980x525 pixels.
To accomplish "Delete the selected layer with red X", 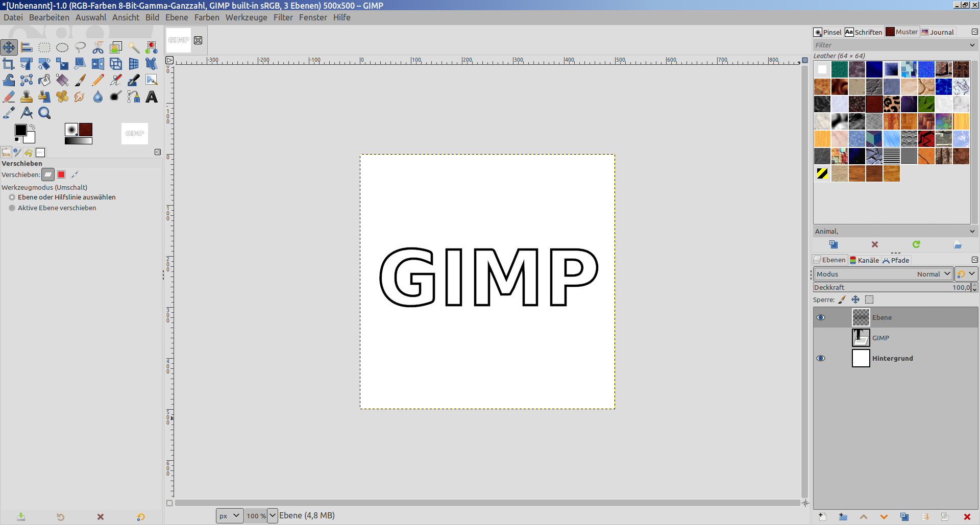I will pos(967,517).
